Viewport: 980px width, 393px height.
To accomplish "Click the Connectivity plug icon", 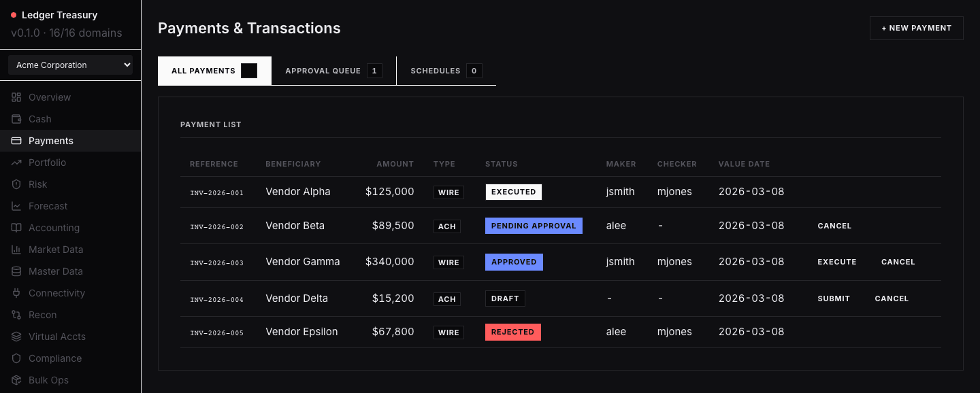I will pyautogui.click(x=16, y=293).
